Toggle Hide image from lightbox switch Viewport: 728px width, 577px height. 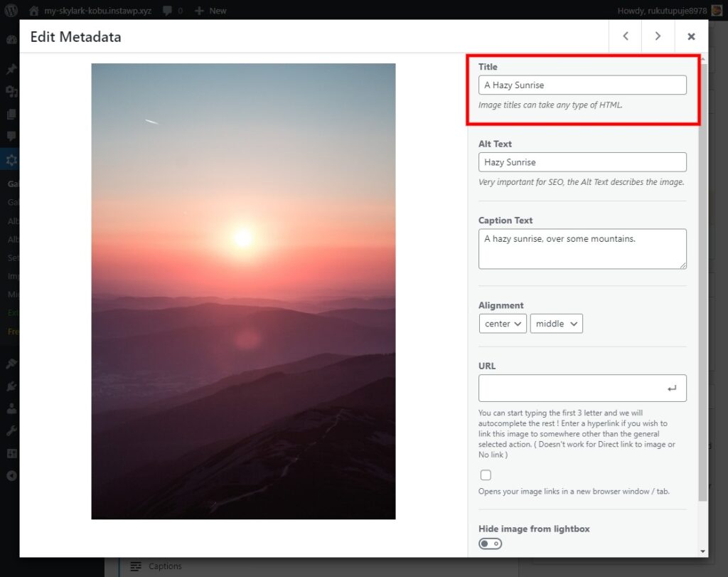pos(490,544)
